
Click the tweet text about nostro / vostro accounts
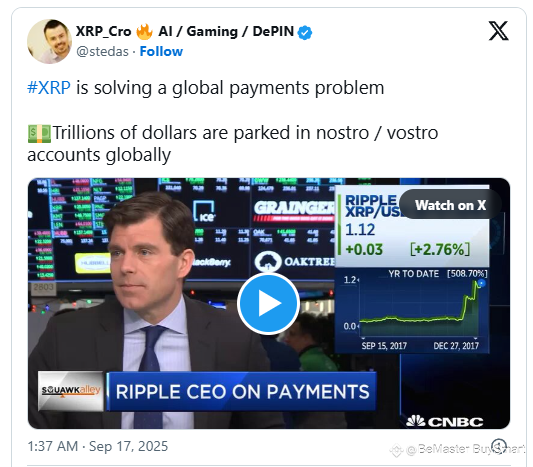tap(233, 144)
